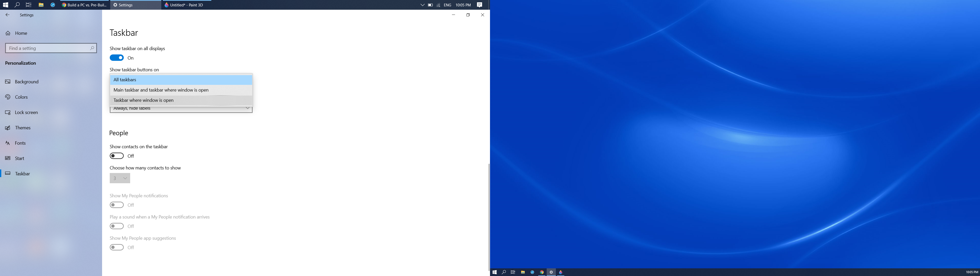
Task: Toggle Show My People notifications
Action: click(x=117, y=205)
